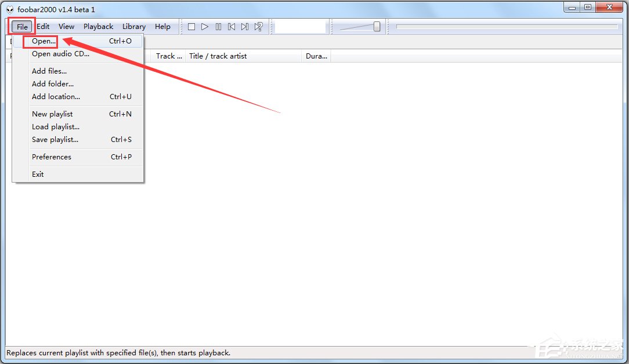Open Preferences from the File menu
Screen dimensions: 629x364
coord(52,156)
